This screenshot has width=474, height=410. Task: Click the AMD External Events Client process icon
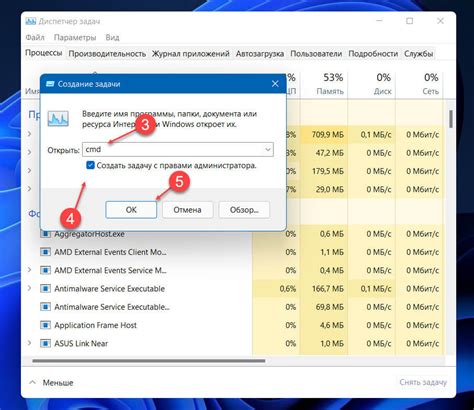[x=45, y=252]
